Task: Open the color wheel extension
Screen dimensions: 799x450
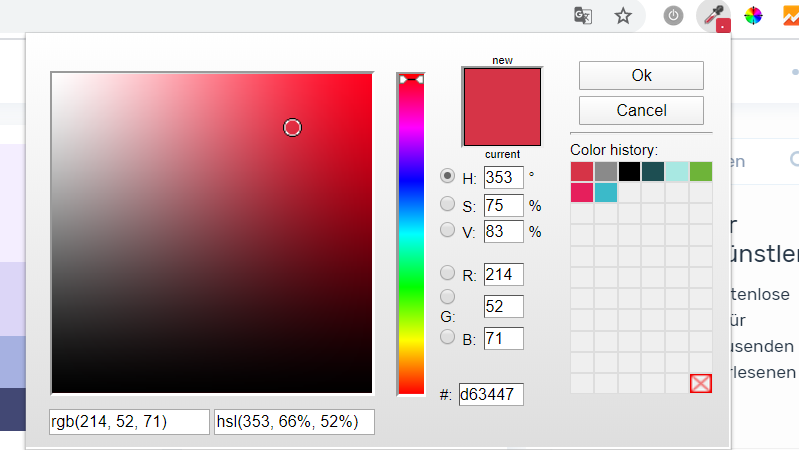Action: 753,15
